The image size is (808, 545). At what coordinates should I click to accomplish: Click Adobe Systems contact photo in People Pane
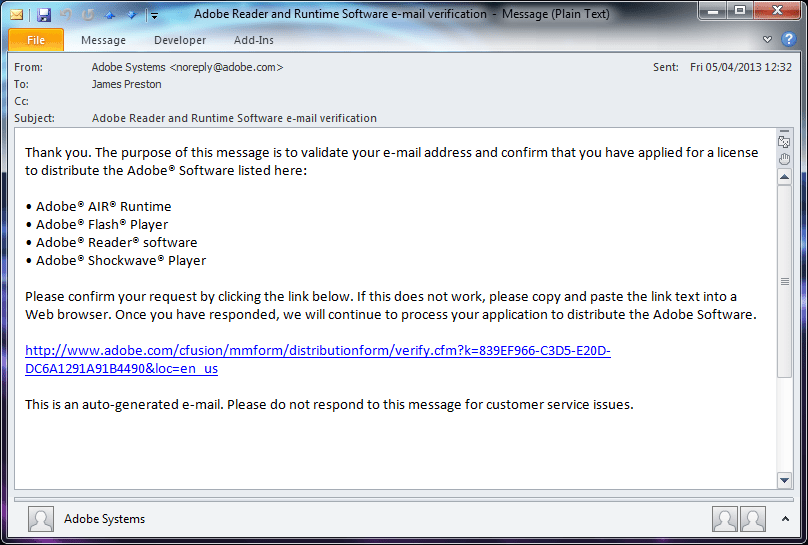tap(40, 519)
